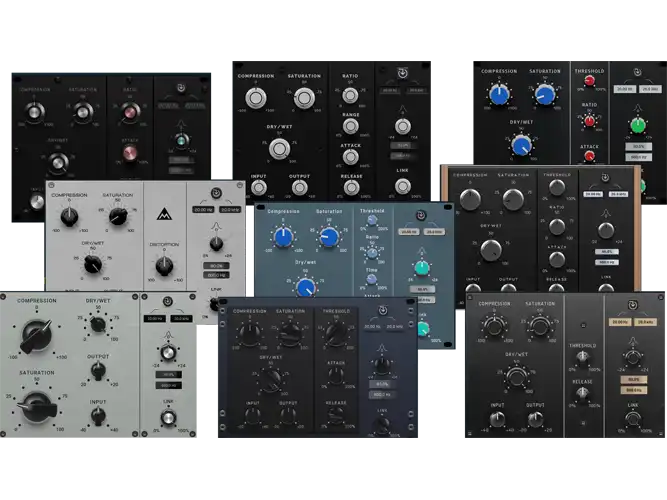Edit tan 20.0 kHz field on bottom-right plugin
Image resolution: width=667 pixels, height=500 pixels.
point(646,322)
